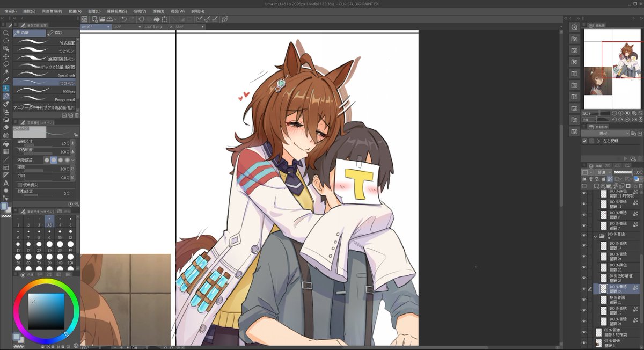
Task: Expand the anti-aliasing options chevron
Action: pyautogui.click(x=74, y=160)
